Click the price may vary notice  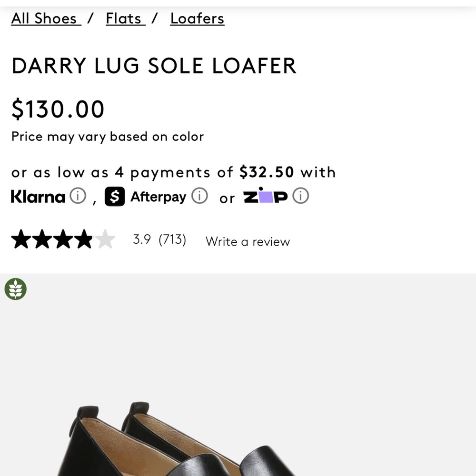[x=107, y=137]
